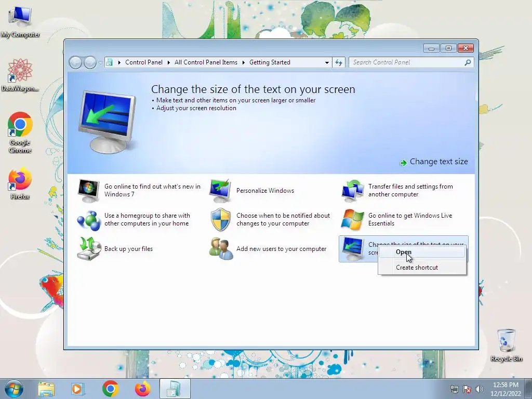Click the refresh button beside the address bar
This screenshot has height=399, width=532.
tap(339, 62)
